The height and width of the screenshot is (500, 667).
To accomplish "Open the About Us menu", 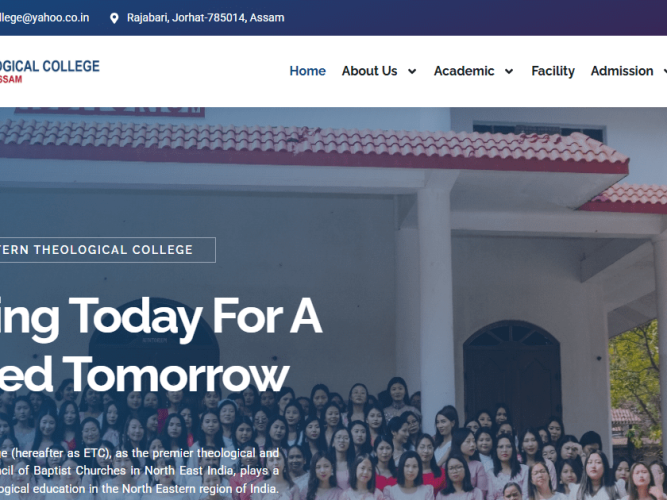I will tap(369, 71).
